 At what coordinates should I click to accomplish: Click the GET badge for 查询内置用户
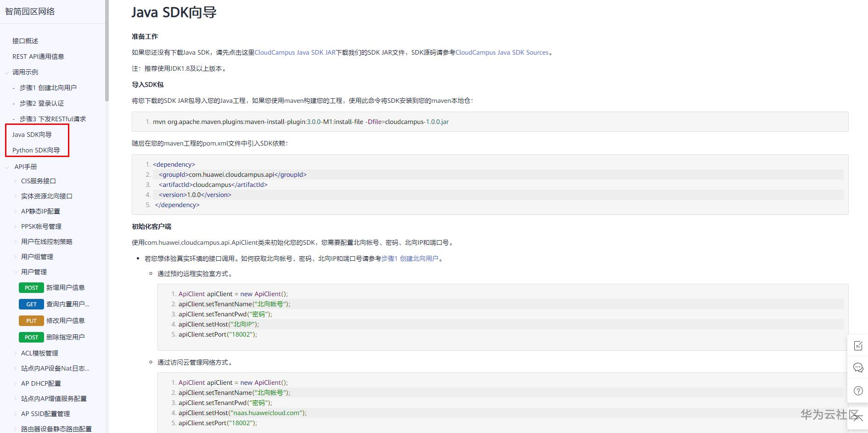(31, 304)
